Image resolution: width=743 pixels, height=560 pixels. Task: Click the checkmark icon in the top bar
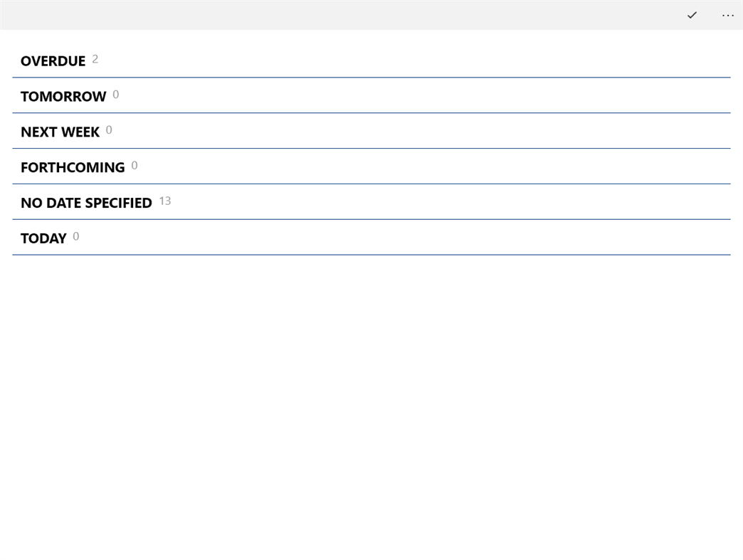(692, 15)
